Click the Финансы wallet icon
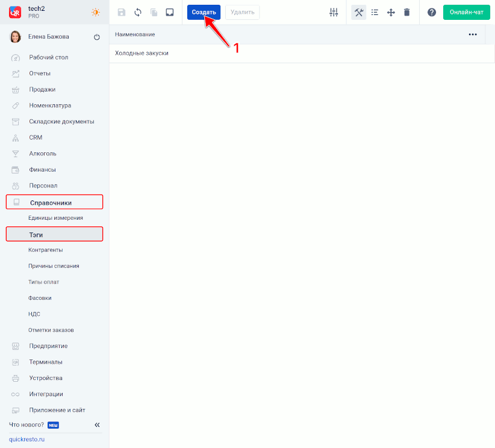Image resolution: width=495 pixels, height=448 pixels. 16,170
